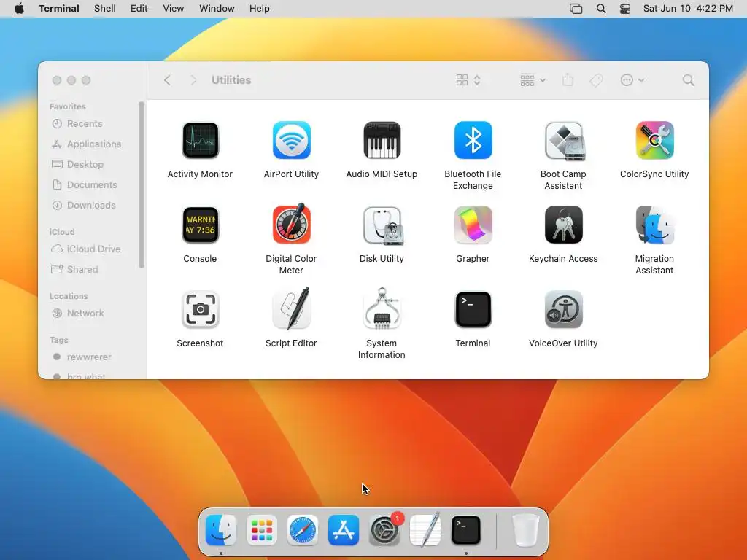This screenshot has width=747, height=560.
Task: Click the Keychain Access icon
Action: point(564,225)
